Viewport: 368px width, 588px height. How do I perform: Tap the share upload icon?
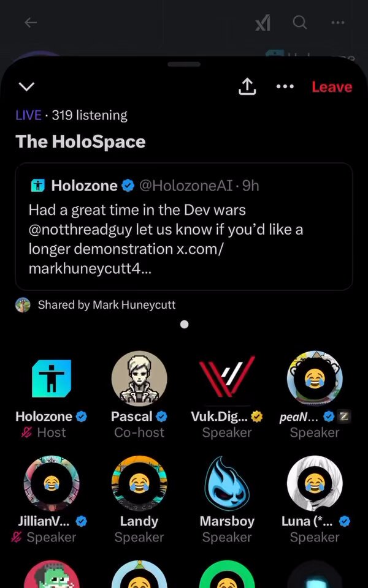247,86
